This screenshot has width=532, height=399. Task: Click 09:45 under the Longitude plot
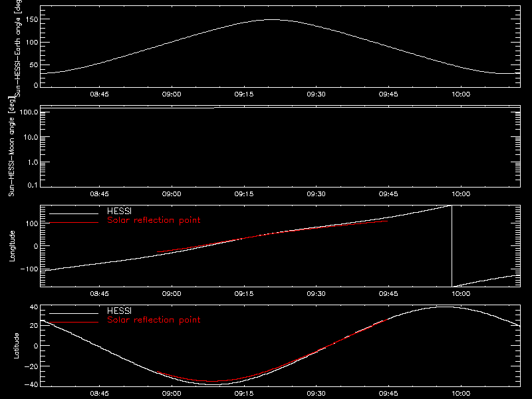pyautogui.click(x=388, y=294)
